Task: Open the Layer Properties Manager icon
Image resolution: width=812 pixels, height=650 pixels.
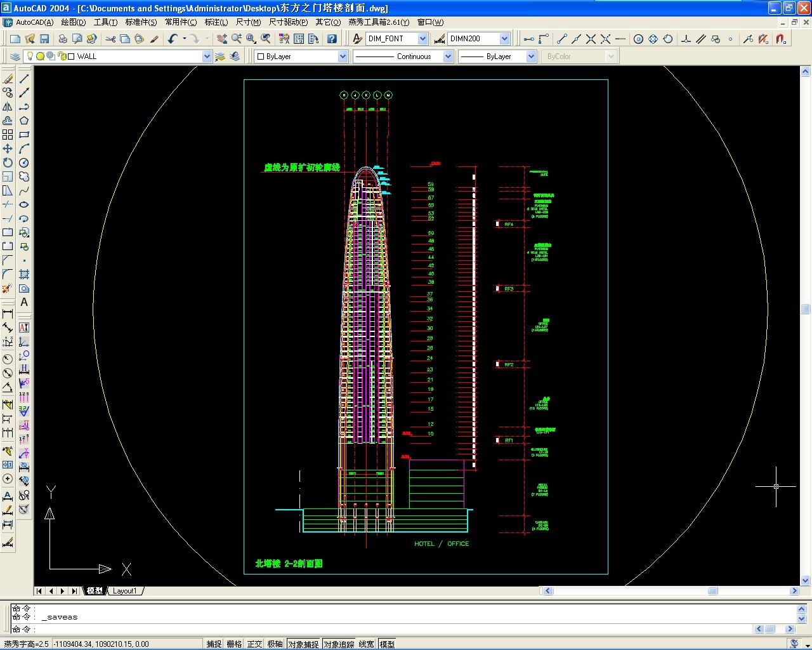Action: (x=15, y=56)
